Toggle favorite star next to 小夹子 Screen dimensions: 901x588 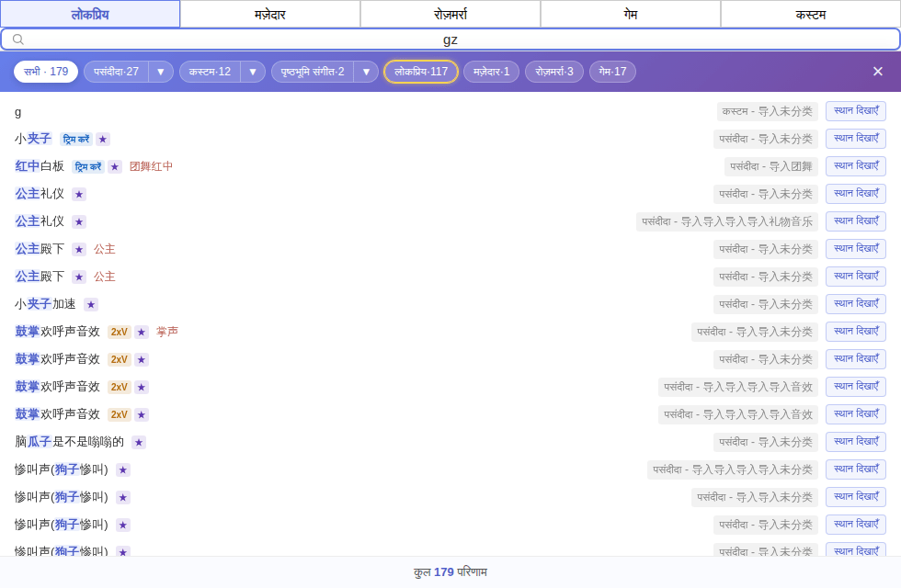click(x=103, y=139)
